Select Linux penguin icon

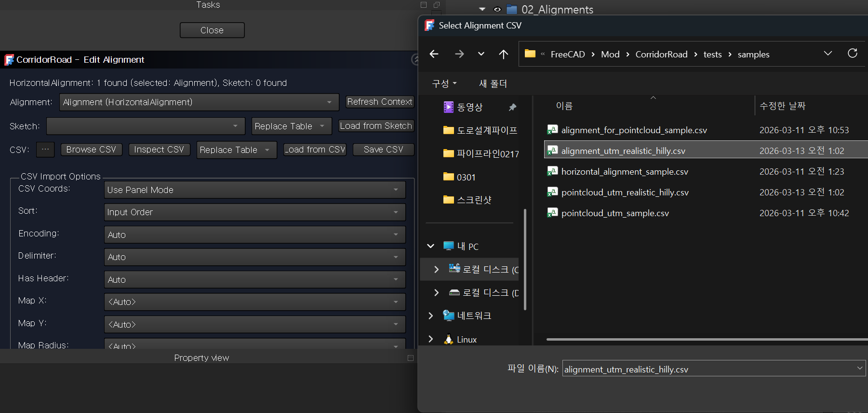click(x=448, y=339)
